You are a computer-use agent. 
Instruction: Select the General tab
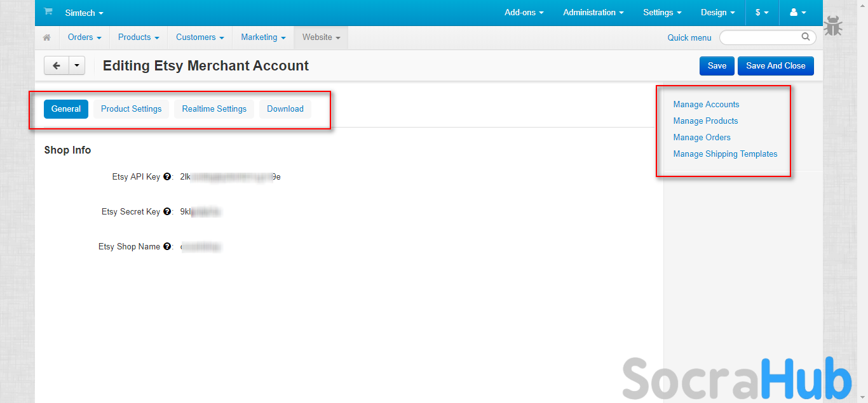[x=66, y=109]
